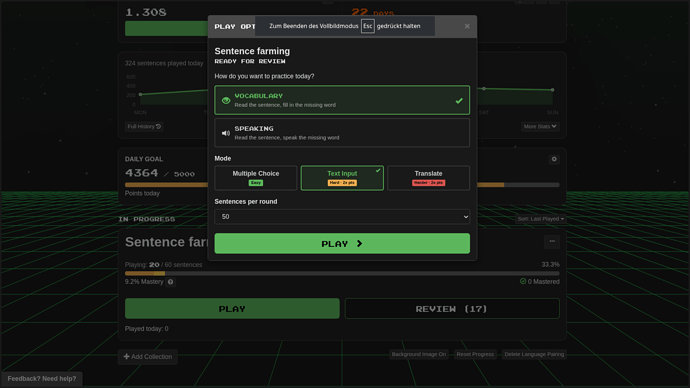
Task: Choose Text Input mode
Action: click(342, 178)
